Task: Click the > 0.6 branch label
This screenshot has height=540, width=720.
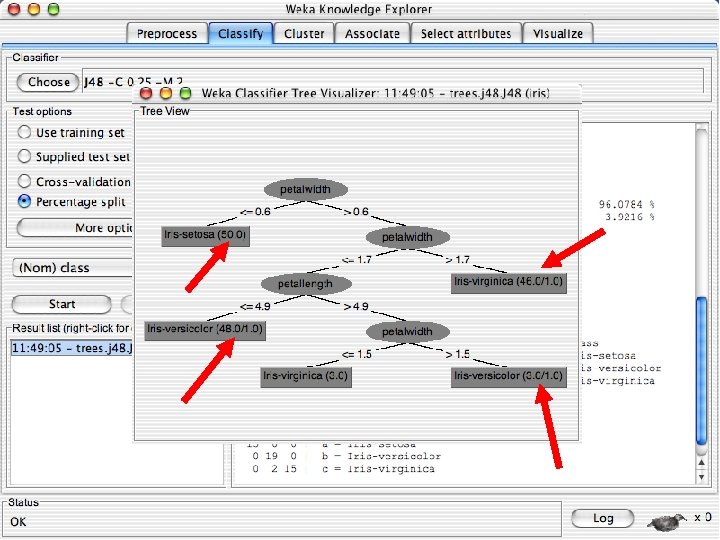Action: click(356, 212)
